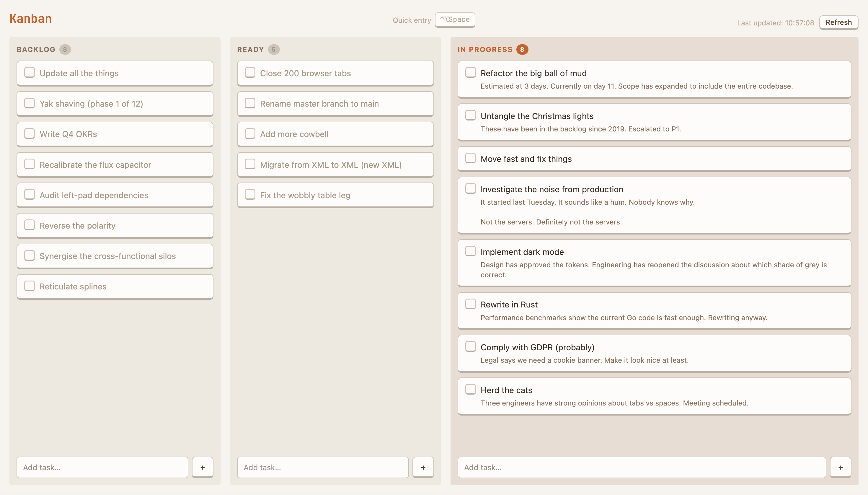The width and height of the screenshot is (868, 495).
Task: Click the Ready column add task input
Action: pos(322,467)
